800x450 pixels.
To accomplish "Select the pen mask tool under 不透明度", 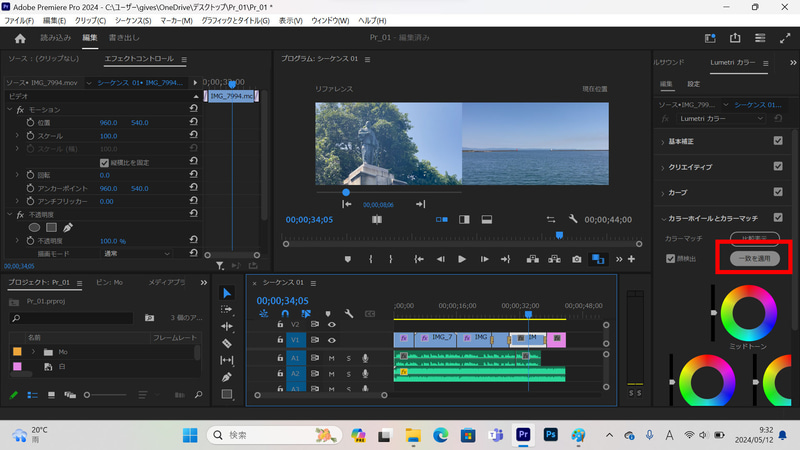I will (x=67, y=228).
